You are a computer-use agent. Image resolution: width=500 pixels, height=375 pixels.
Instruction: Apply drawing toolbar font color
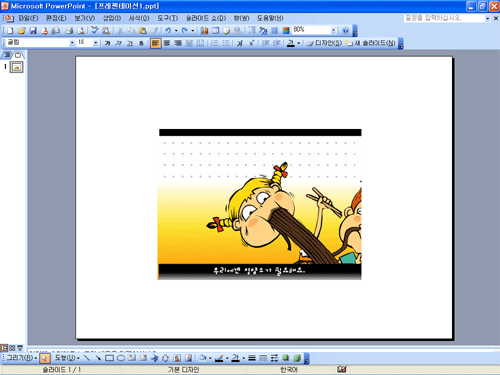click(236, 358)
